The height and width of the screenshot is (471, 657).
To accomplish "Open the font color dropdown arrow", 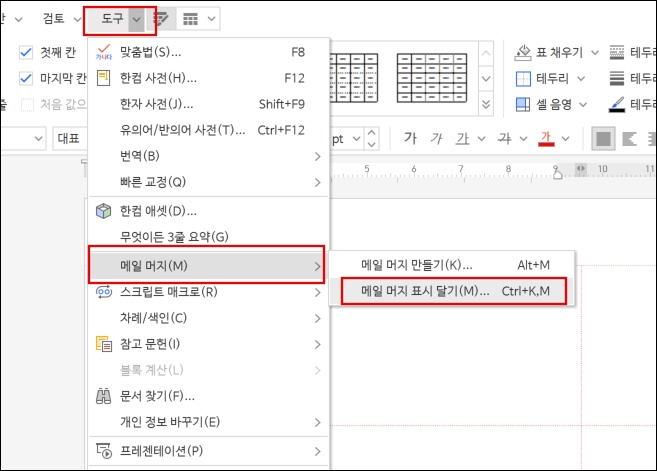I will [566, 139].
